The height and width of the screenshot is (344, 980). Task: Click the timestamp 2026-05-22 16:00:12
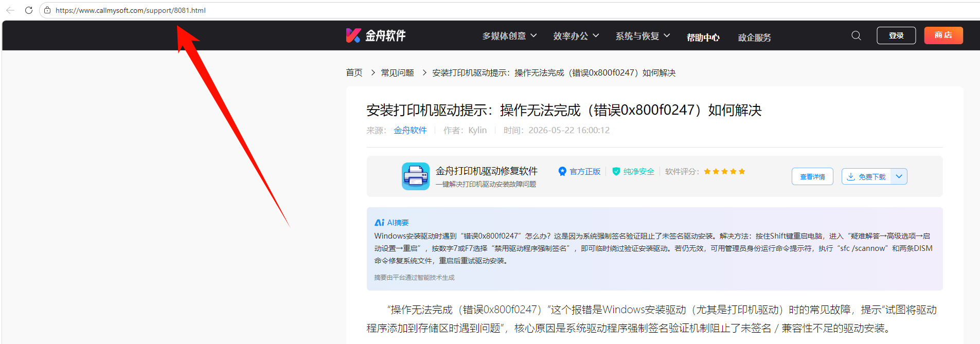pos(569,131)
